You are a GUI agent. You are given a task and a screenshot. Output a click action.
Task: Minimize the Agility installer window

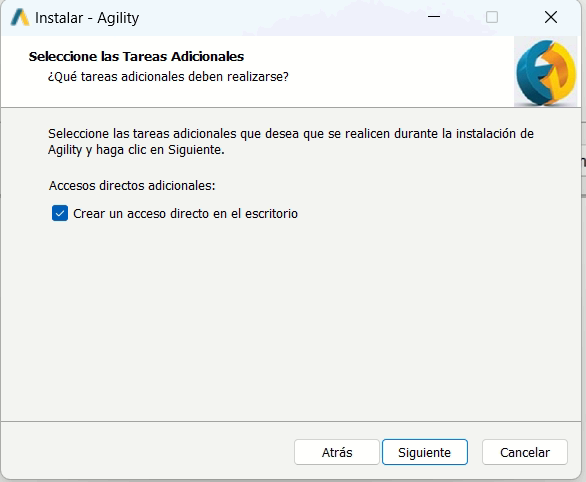point(434,17)
